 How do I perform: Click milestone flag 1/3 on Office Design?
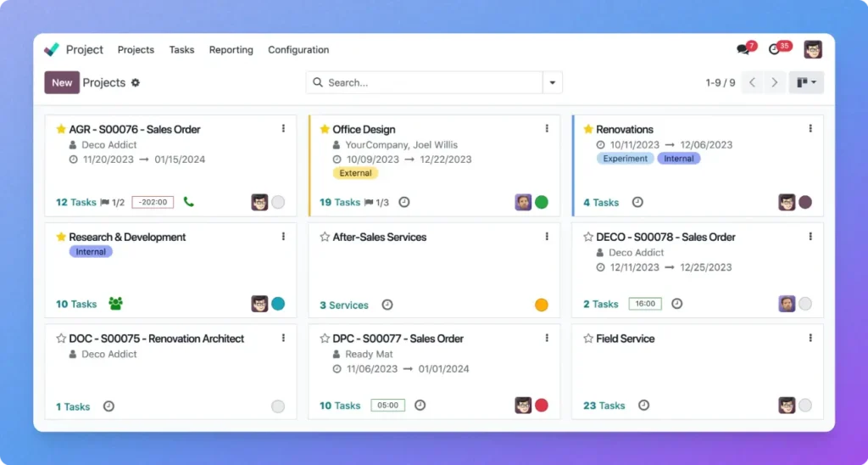coord(376,203)
